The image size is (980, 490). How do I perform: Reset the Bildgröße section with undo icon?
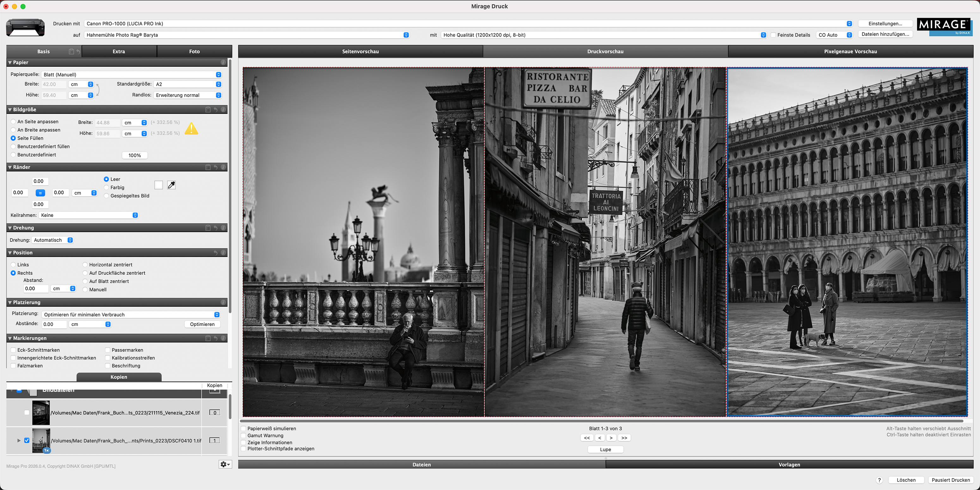tap(215, 110)
